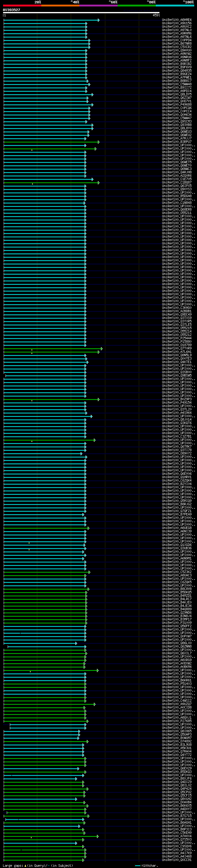This screenshot has width=197, height=868.
Task: Click hit label UniRef100_Q6WEU3
Action: point(176,131)
